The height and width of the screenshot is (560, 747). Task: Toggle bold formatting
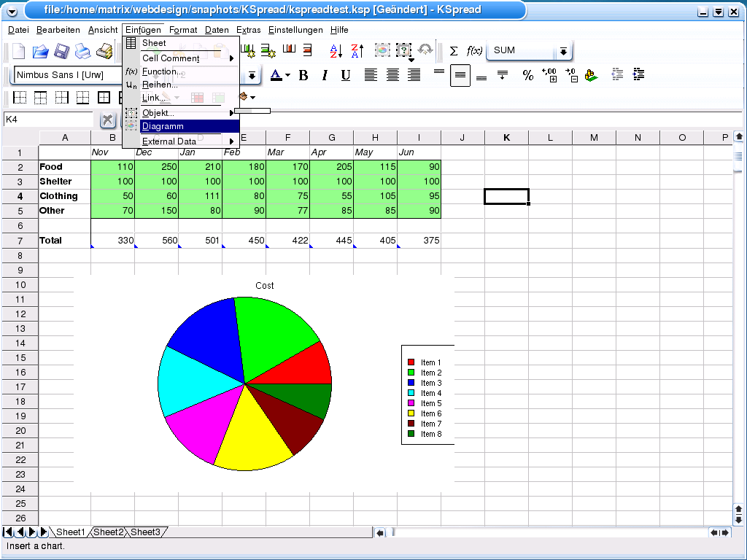pos(303,75)
